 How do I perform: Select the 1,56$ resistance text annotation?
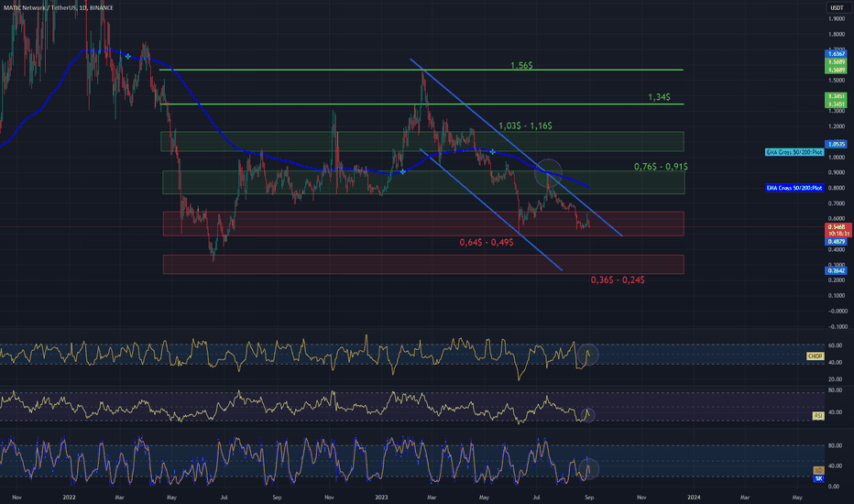click(x=521, y=65)
